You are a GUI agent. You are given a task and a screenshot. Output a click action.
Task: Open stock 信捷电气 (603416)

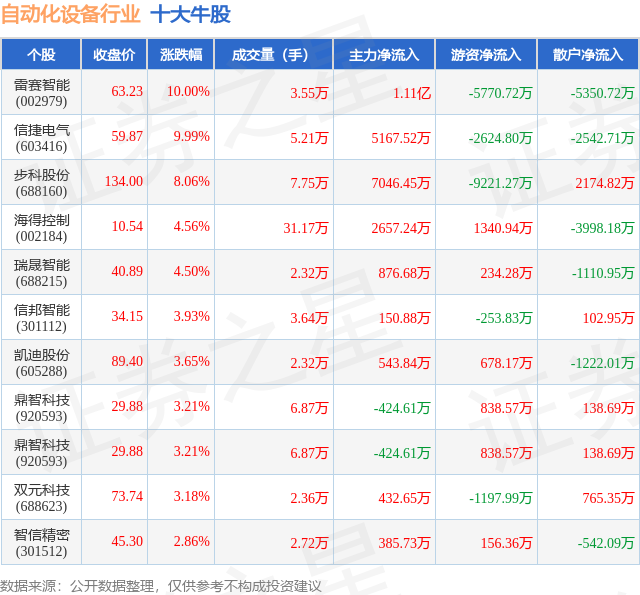coord(42,138)
